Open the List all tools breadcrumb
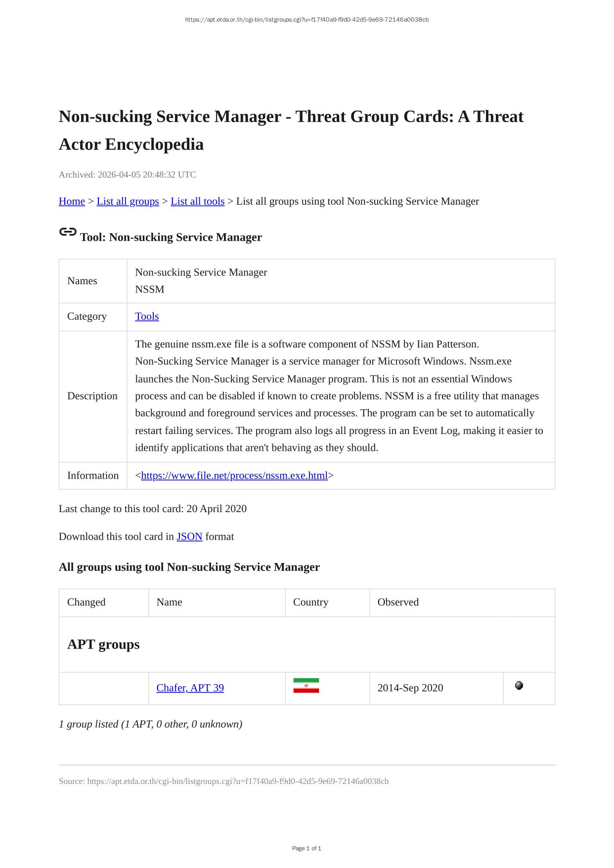614x868 pixels. [x=197, y=201]
